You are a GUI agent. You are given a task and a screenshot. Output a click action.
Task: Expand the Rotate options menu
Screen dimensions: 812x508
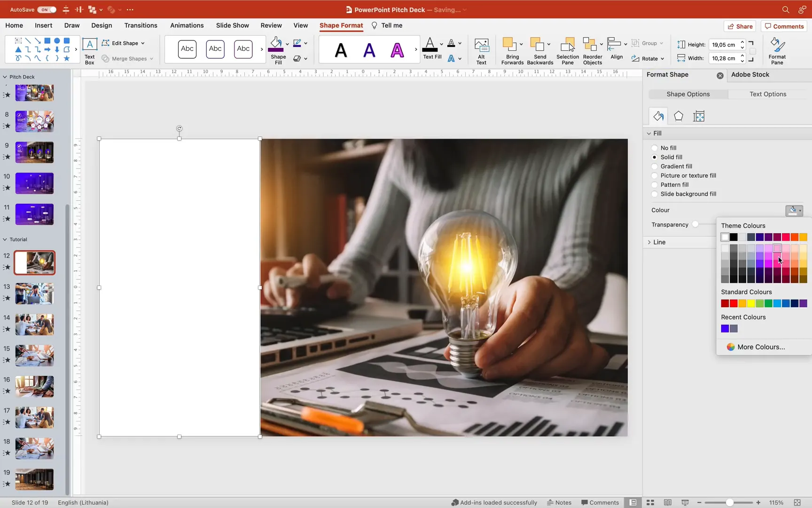(x=663, y=58)
